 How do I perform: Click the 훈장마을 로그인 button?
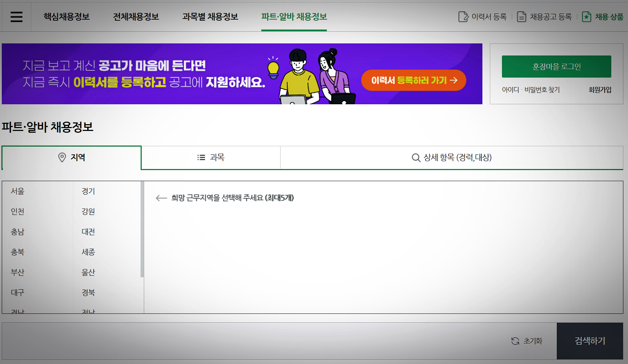coord(556,66)
